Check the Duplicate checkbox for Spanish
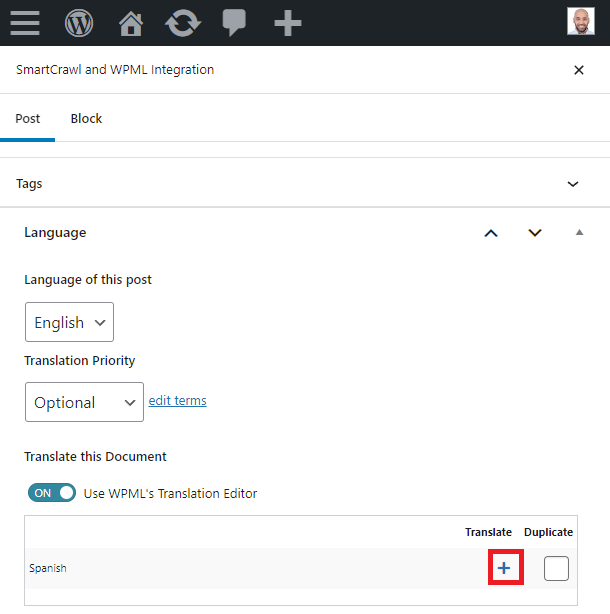 [556, 568]
